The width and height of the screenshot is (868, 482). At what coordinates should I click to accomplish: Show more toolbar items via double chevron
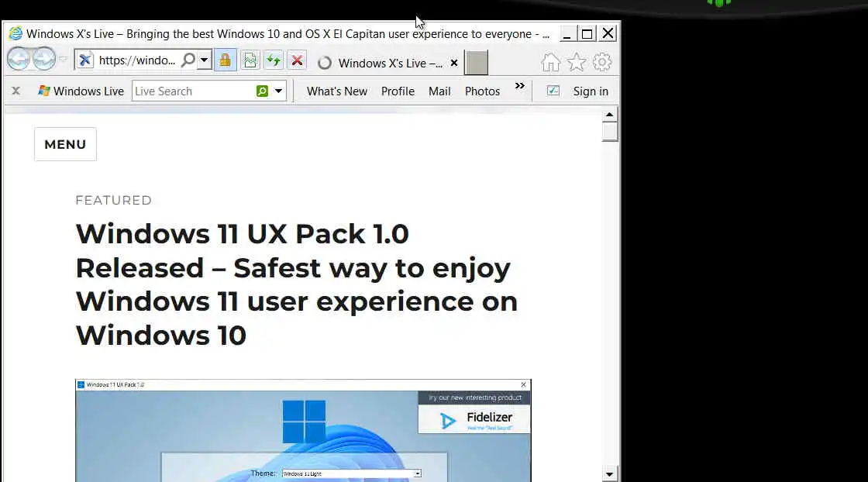[x=519, y=86]
